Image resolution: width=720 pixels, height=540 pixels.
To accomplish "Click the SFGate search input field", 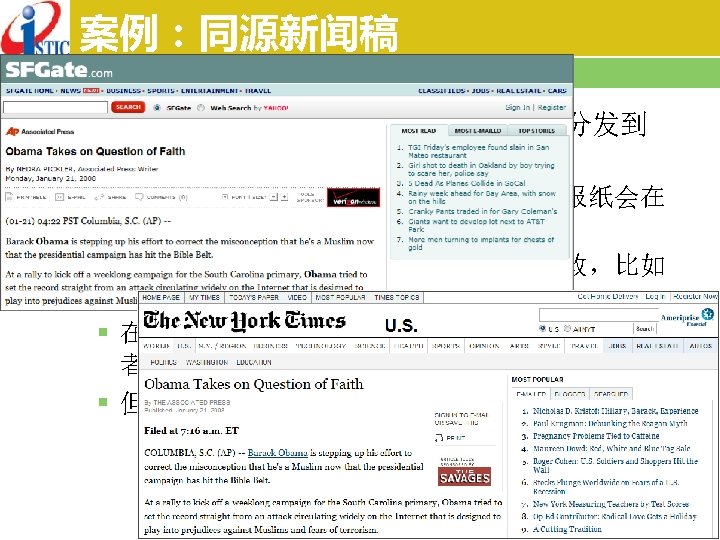I will [x=55, y=107].
